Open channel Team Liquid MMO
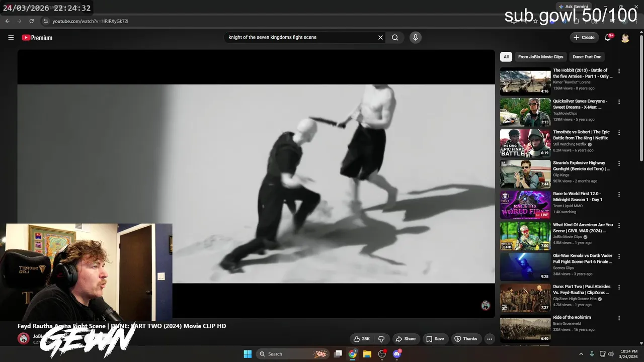 568,206
